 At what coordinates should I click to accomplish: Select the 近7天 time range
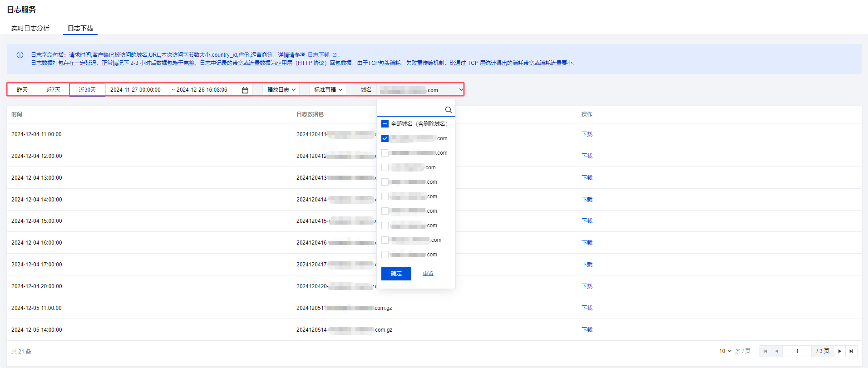click(53, 90)
